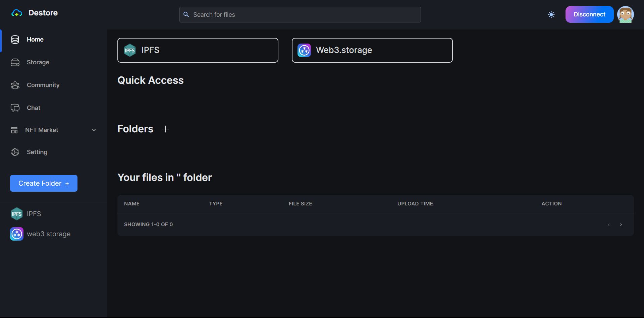This screenshot has width=644, height=318.
Task: Sort by UPLOAD TIME column header
Action: point(415,204)
